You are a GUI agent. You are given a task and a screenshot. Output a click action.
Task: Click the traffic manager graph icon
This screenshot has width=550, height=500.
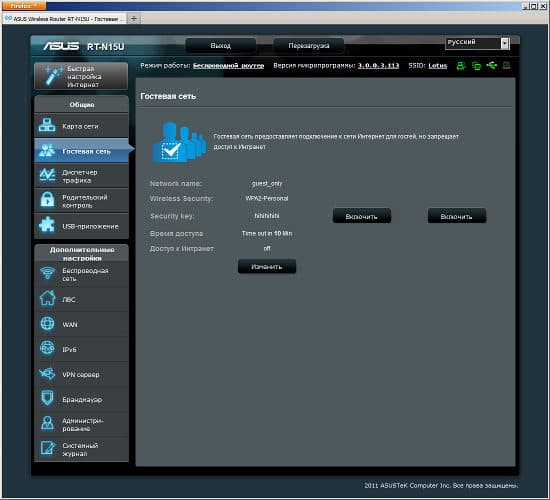(x=47, y=175)
